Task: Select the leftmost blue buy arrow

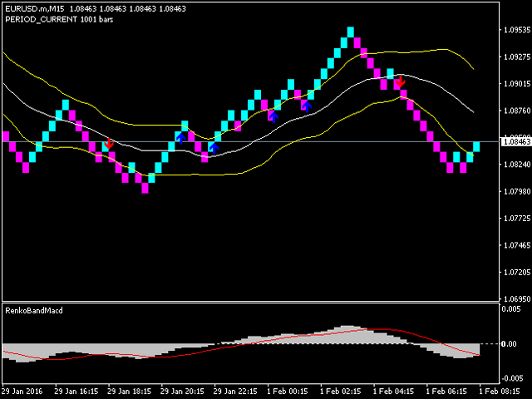Action: tap(180, 137)
